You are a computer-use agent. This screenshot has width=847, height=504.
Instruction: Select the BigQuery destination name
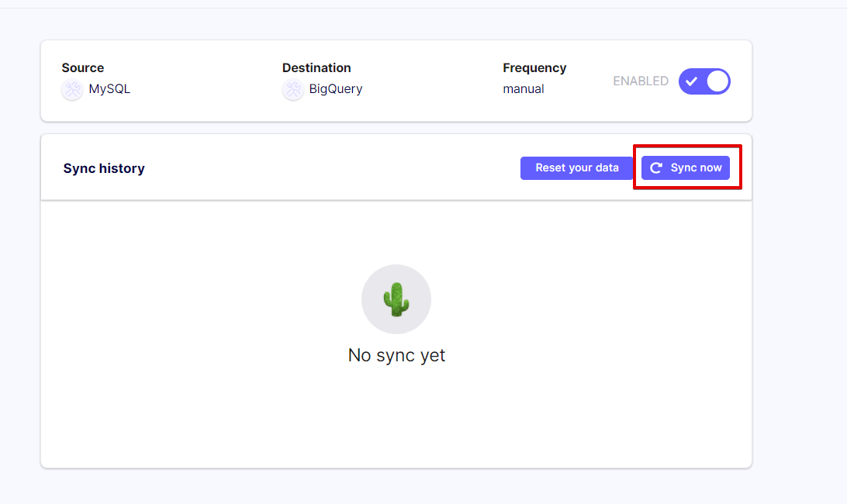(x=336, y=89)
